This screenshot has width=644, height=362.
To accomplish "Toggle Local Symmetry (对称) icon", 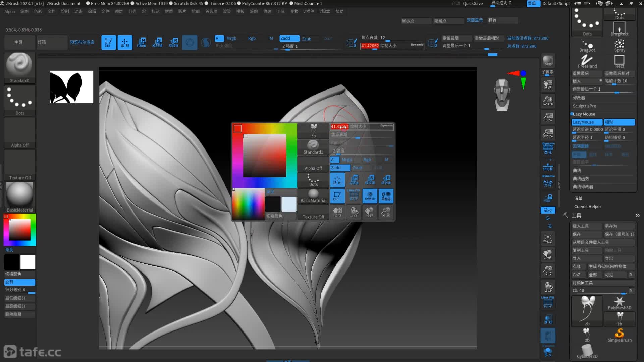I will tap(548, 181).
